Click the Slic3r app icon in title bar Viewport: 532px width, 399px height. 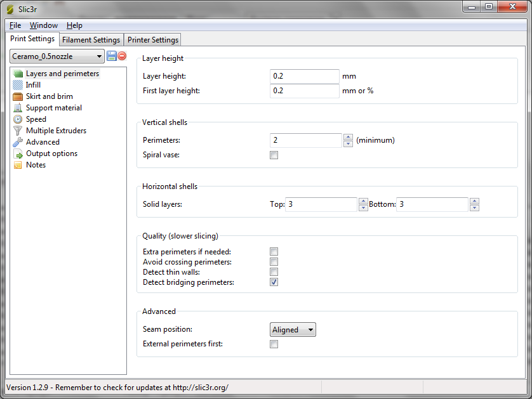pos(11,9)
